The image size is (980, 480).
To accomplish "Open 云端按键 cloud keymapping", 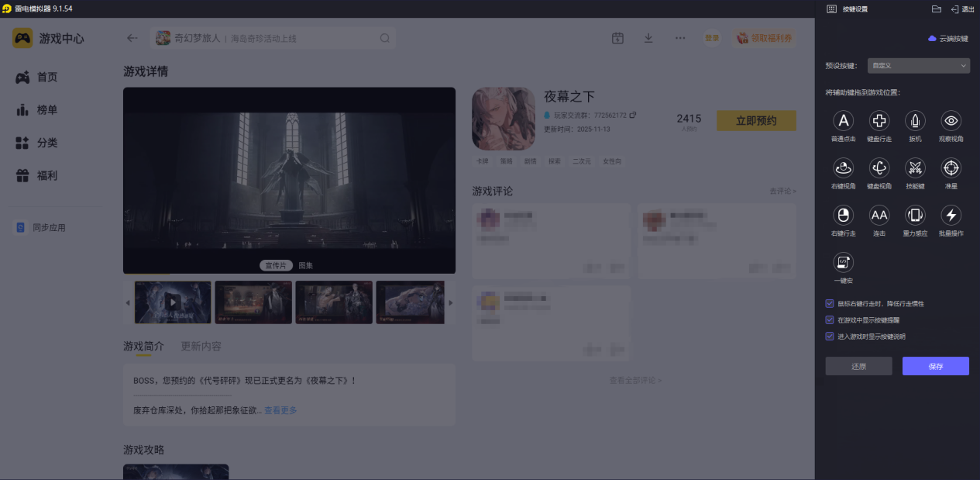I will [x=948, y=38].
